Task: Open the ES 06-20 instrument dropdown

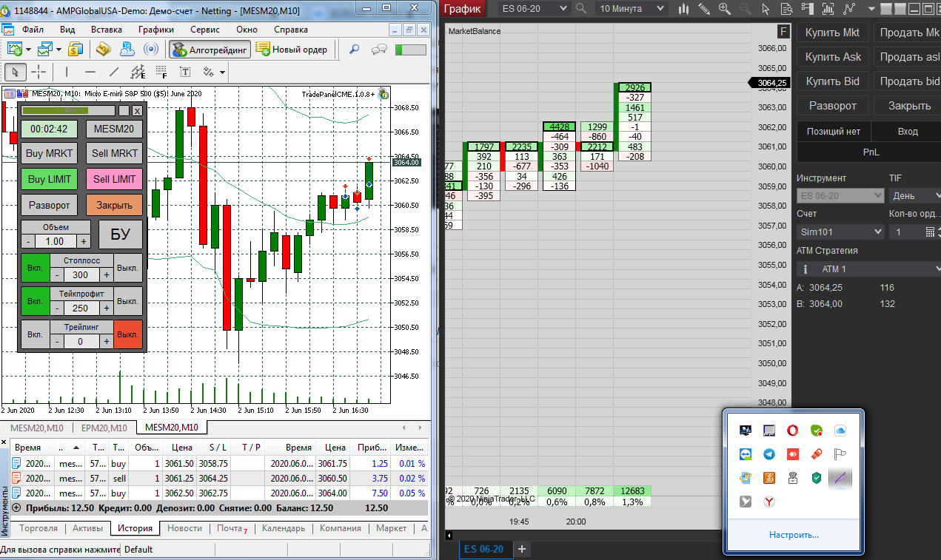Action: pyautogui.click(x=534, y=8)
